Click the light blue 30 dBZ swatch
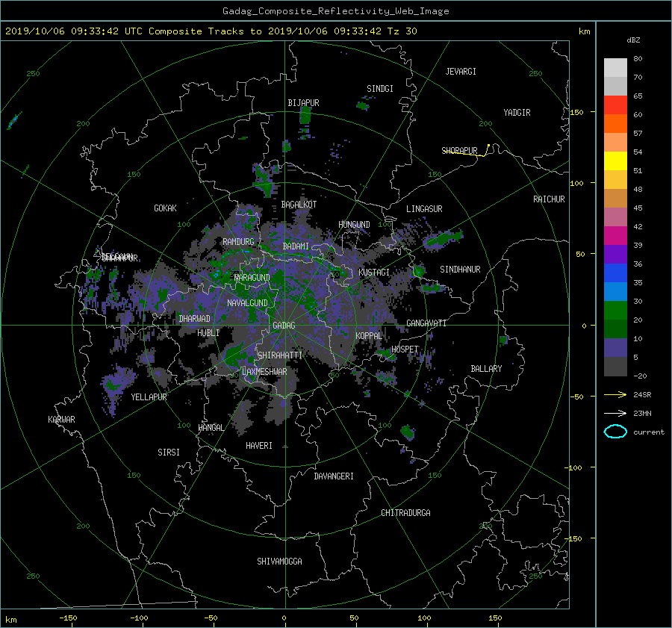 pyautogui.click(x=615, y=291)
